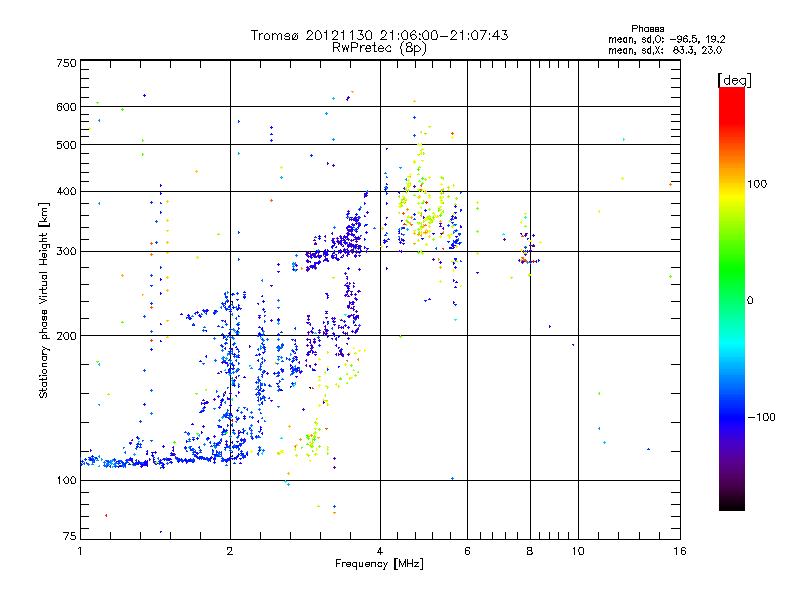This screenshot has height=600, width=800.
Task: Click the '[deg]' colorbar unit label
Action: tap(734, 80)
